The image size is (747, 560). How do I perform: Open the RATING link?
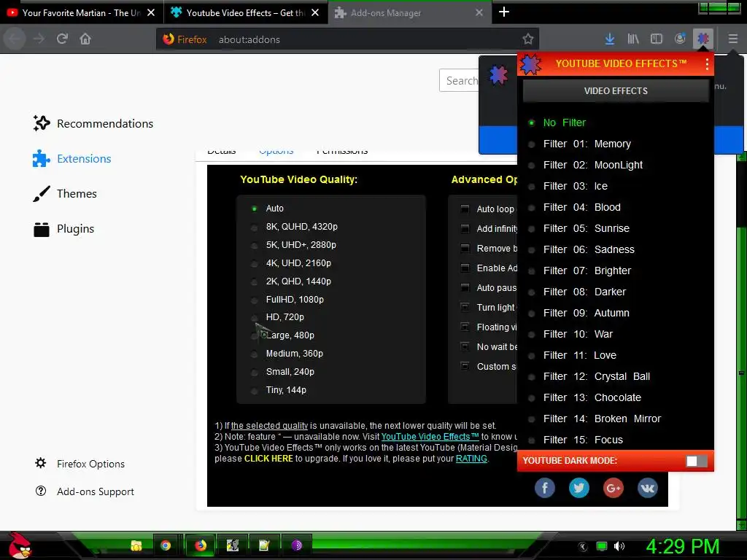pyautogui.click(x=471, y=459)
